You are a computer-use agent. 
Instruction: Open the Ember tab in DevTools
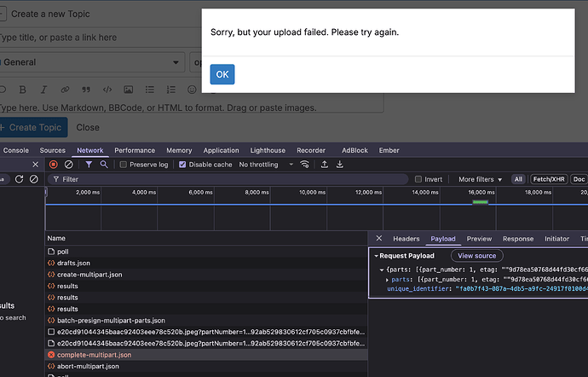tap(389, 150)
